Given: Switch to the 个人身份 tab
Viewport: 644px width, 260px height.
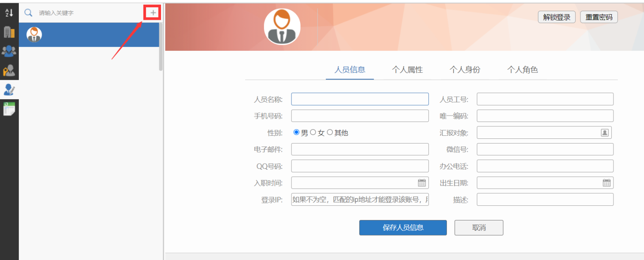Looking at the screenshot, I should [465, 70].
